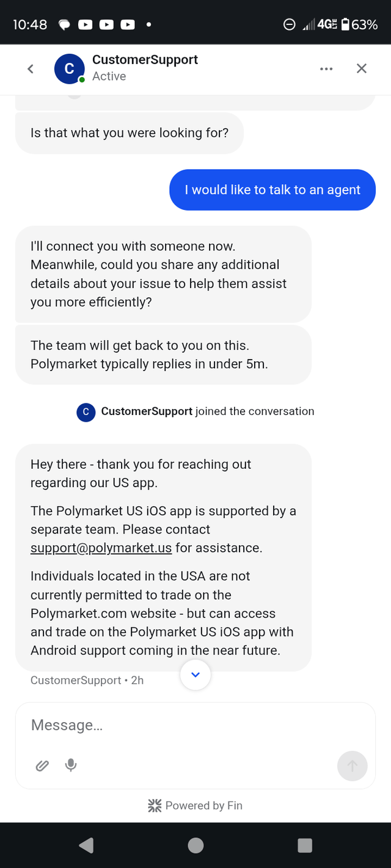Tap the CustomerSupport avatar in header
The width and height of the screenshot is (391, 868).
[70, 69]
